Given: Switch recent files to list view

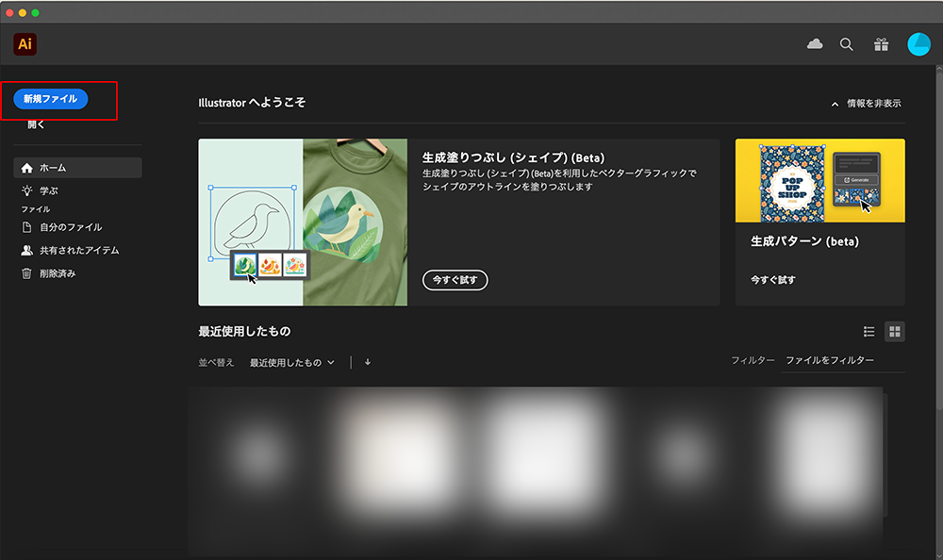Looking at the screenshot, I should click(x=869, y=332).
